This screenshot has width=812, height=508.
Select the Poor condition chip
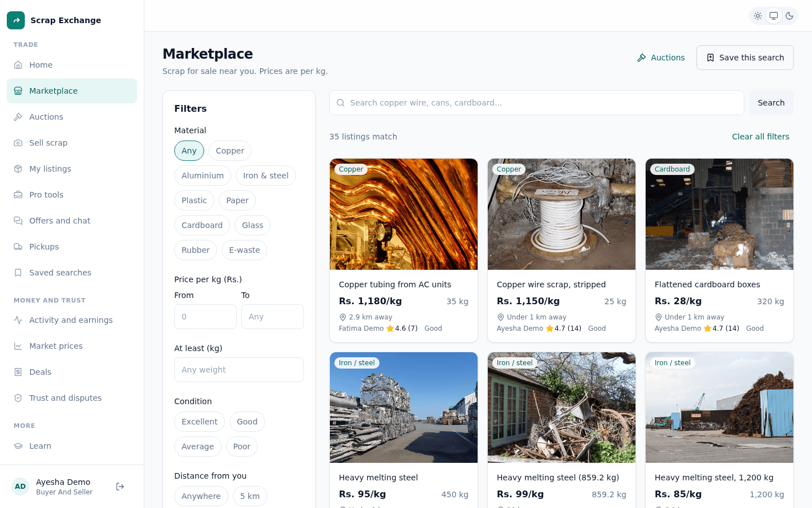click(242, 446)
